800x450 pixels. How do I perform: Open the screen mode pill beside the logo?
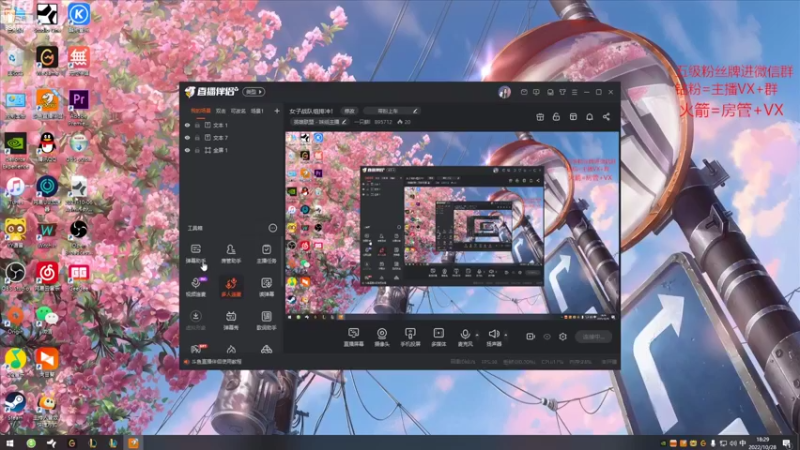254,92
